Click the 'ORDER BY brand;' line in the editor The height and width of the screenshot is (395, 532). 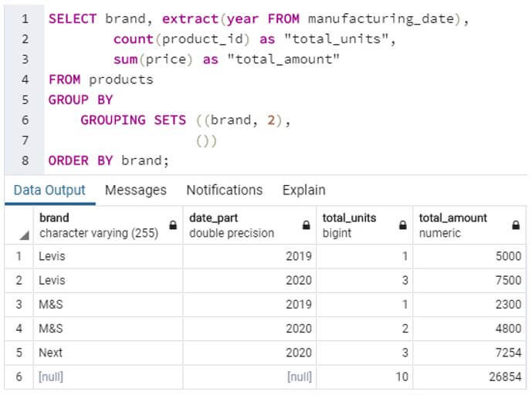pos(108,160)
